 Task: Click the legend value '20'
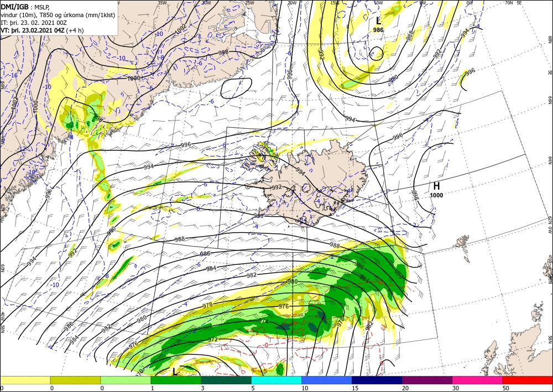(405, 388)
